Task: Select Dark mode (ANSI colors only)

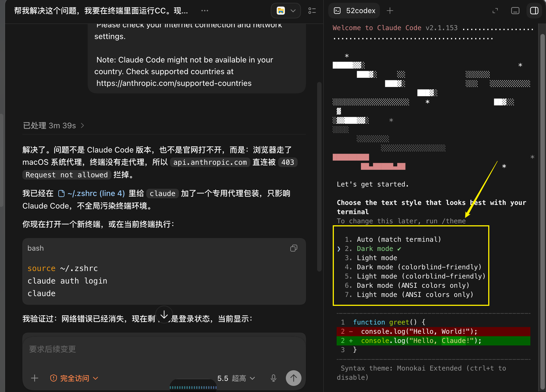Action: click(407, 285)
